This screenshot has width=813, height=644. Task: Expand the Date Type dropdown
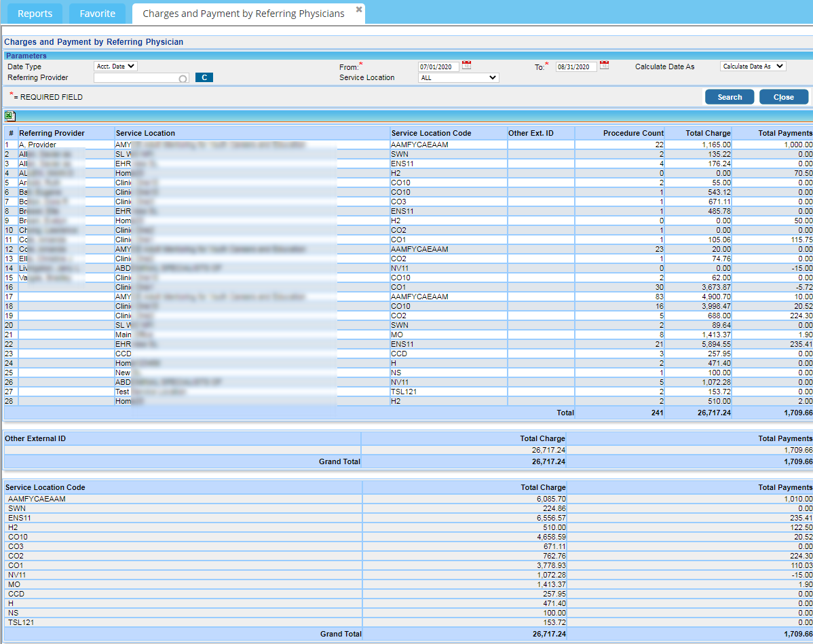point(115,67)
